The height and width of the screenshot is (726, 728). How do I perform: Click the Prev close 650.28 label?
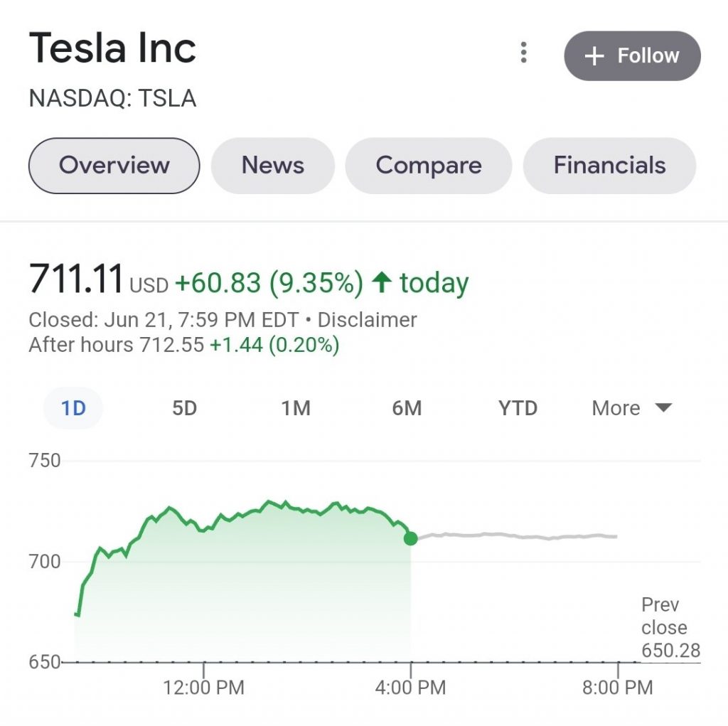point(670,628)
